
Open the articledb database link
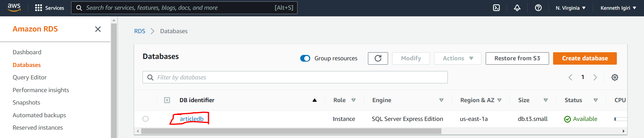(x=192, y=119)
